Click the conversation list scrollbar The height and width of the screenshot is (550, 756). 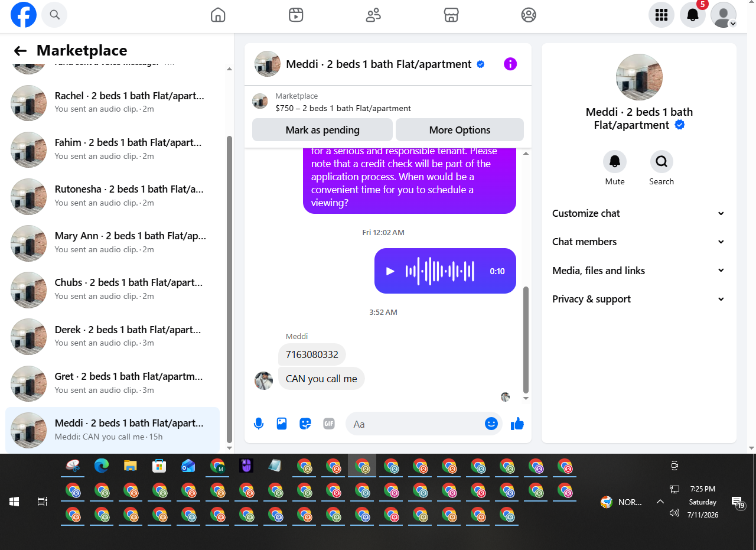point(230,289)
